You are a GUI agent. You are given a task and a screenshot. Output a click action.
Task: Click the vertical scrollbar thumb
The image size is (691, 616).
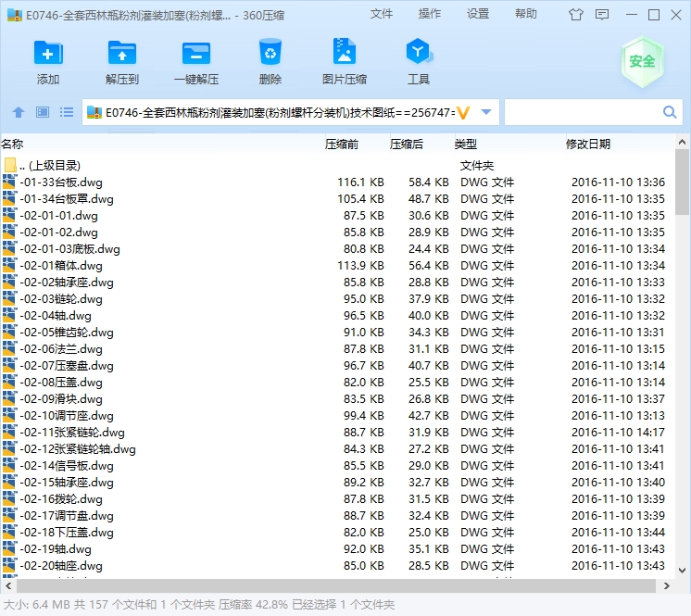pyautogui.click(x=682, y=182)
